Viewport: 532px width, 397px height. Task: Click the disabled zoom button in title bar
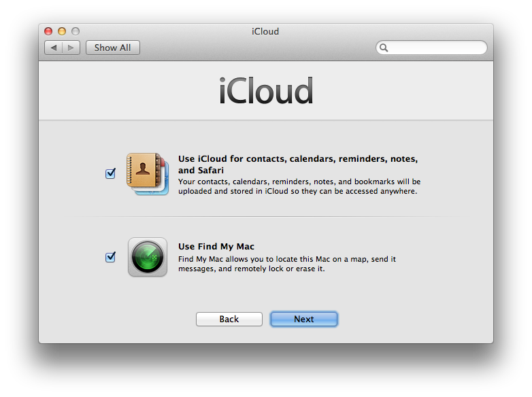click(76, 31)
